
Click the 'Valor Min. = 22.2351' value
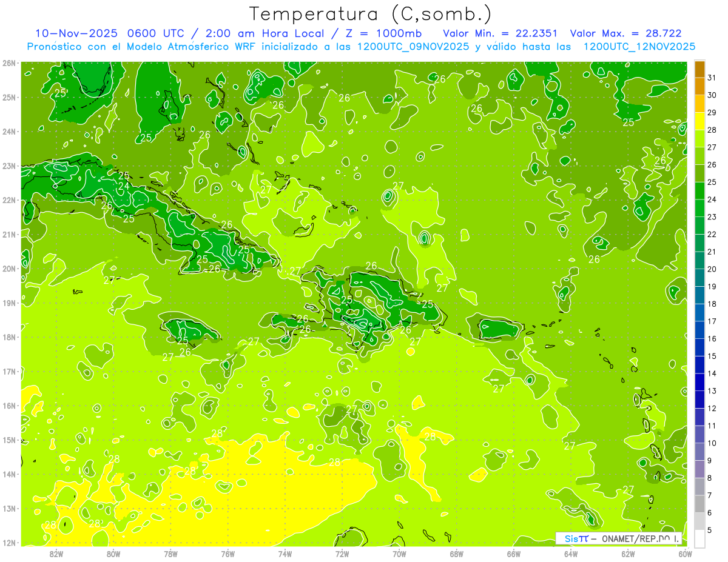(x=500, y=33)
